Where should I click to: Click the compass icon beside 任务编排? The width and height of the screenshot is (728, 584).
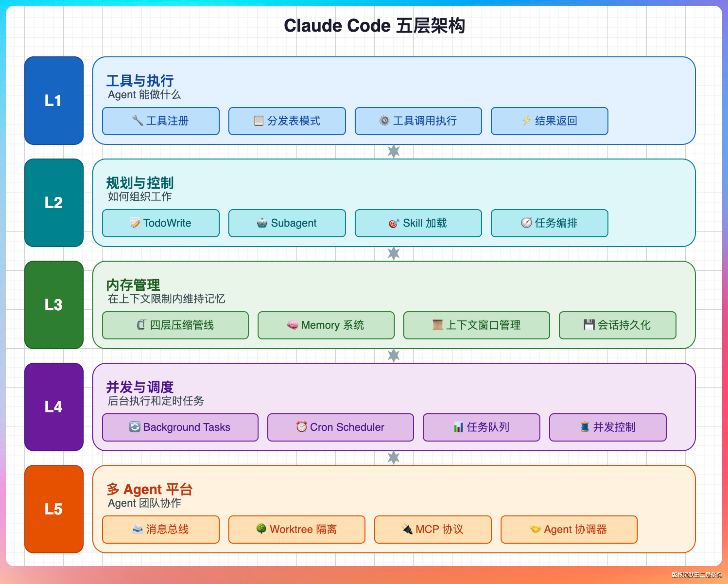526,223
